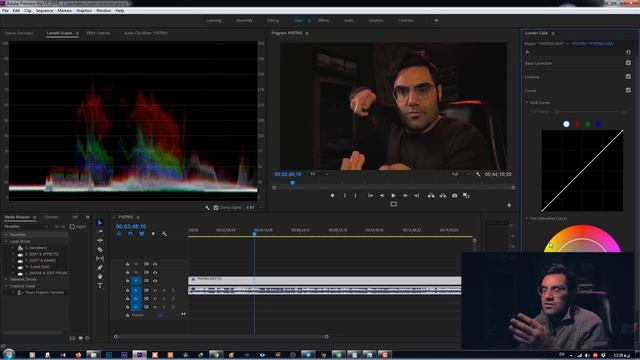Select the Pen tool
640x360 pixels.
click(100, 268)
